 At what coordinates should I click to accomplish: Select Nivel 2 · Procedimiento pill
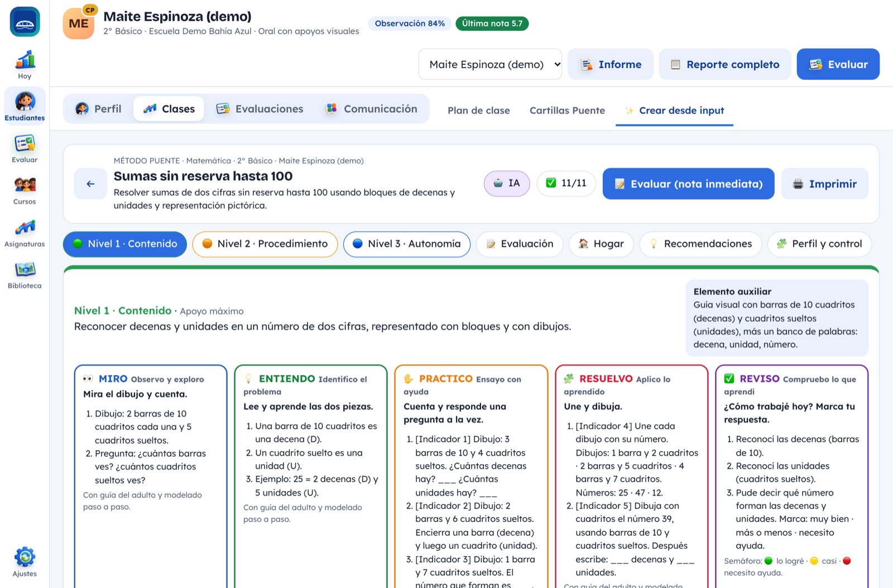265,244
